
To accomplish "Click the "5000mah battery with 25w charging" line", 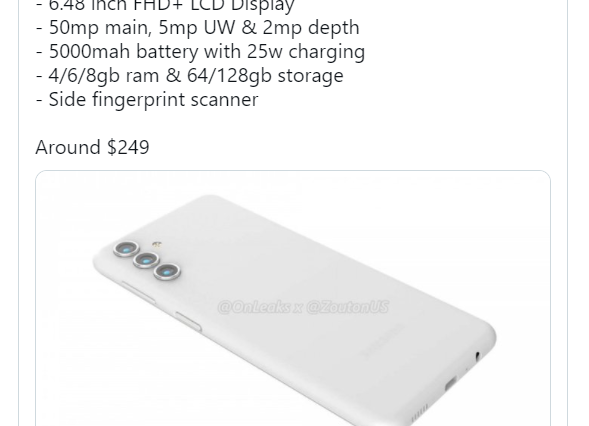I will point(200,52).
